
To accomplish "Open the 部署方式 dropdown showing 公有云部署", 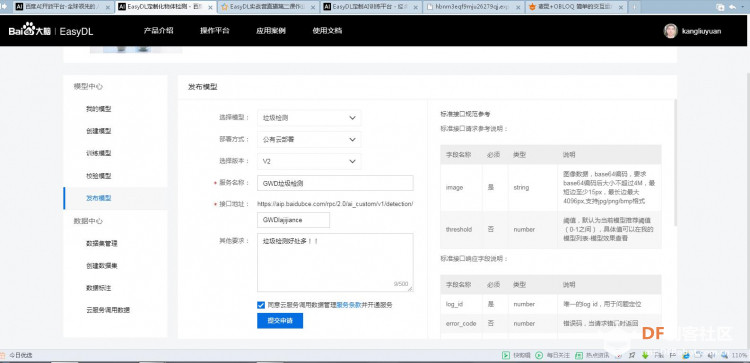I will (309, 140).
